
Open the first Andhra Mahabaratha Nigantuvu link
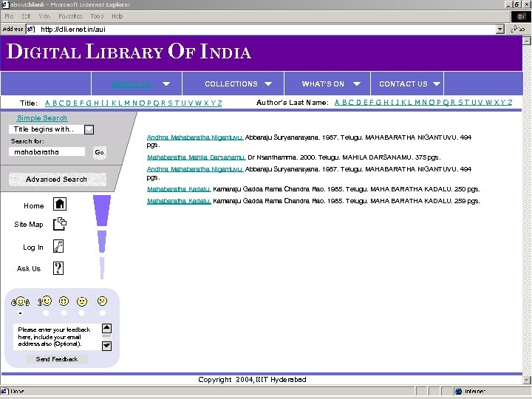click(x=195, y=137)
